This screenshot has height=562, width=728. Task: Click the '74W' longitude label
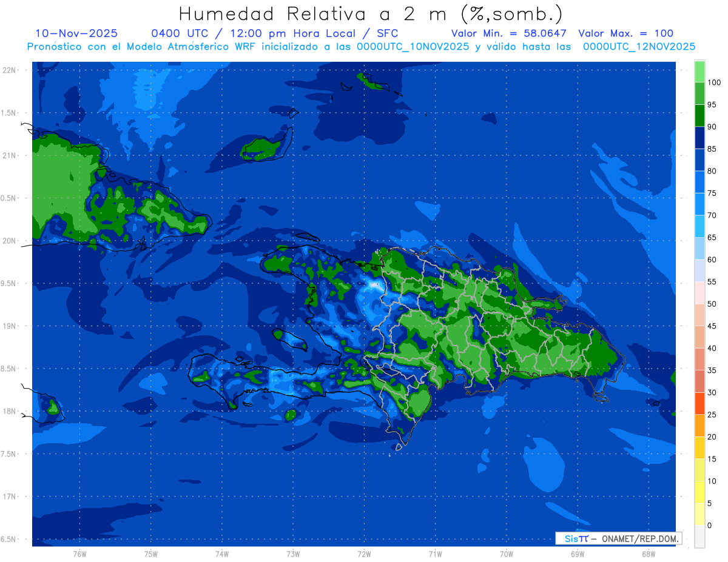222,554
